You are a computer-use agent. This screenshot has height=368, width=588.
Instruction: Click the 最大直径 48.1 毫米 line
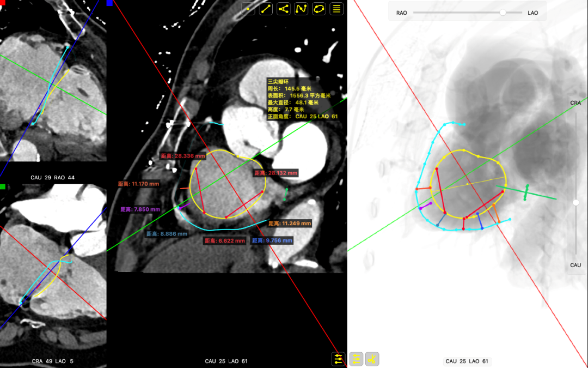(x=293, y=102)
